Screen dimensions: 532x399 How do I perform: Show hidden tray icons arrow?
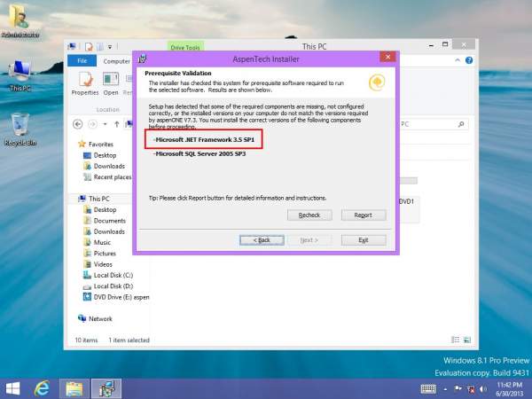[445, 389]
